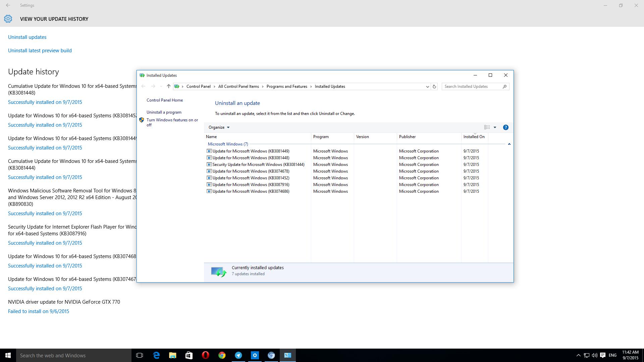The image size is (644, 362).
Task: Click Successfully installed link under KB890830
Action: pos(45,214)
